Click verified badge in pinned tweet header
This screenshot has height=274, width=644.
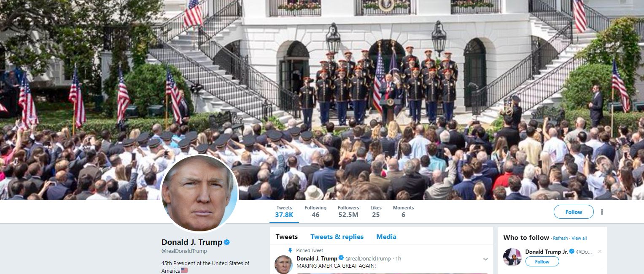[x=341, y=258]
